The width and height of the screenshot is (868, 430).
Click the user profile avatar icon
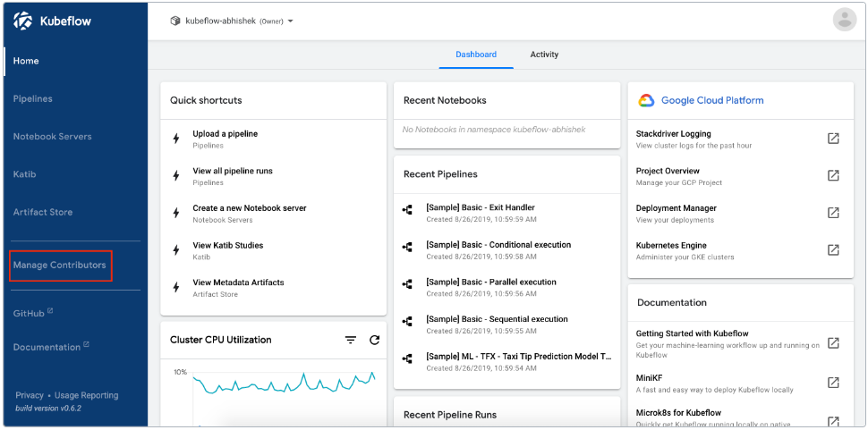point(844,20)
